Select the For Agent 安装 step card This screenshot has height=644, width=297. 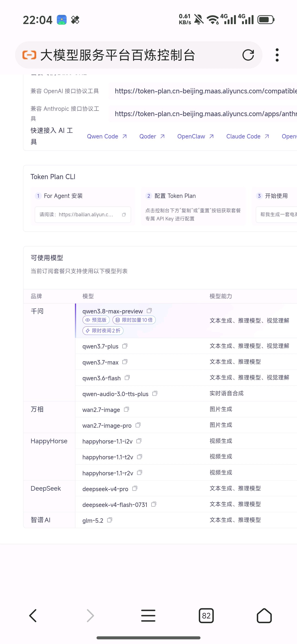pyautogui.click(x=83, y=206)
